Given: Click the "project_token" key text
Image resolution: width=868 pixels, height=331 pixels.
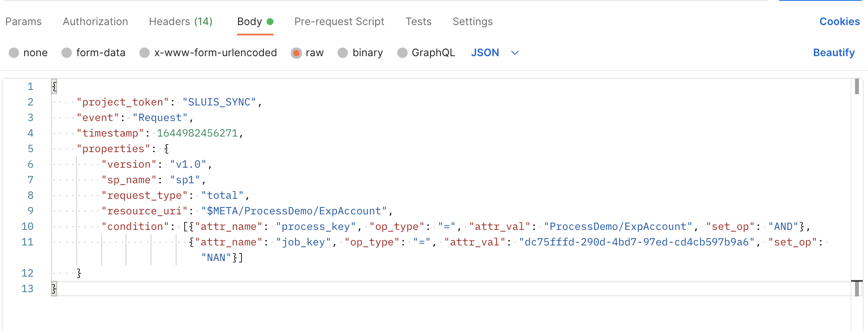Looking at the screenshot, I should (x=122, y=102).
